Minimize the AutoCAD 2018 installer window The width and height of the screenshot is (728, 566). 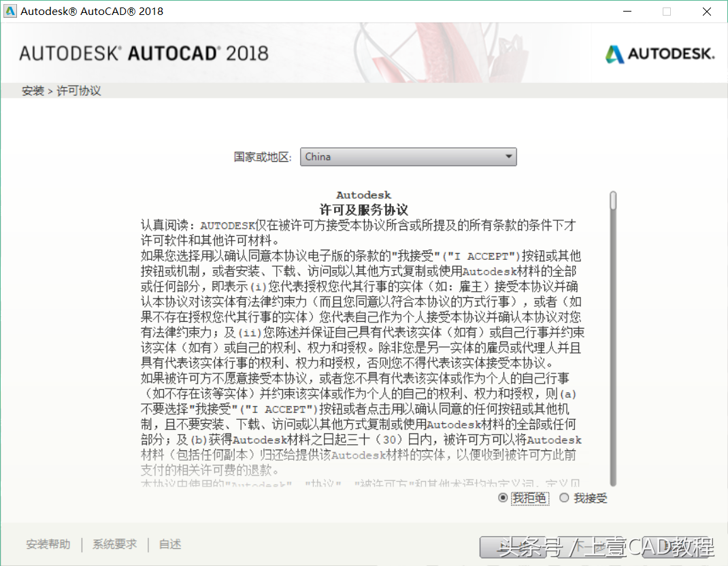(627, 11)
